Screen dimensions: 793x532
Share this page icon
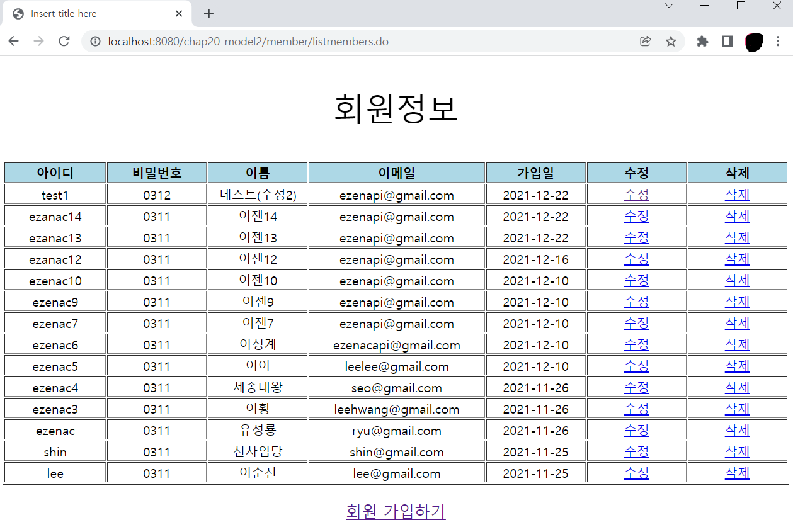[645, 42]
